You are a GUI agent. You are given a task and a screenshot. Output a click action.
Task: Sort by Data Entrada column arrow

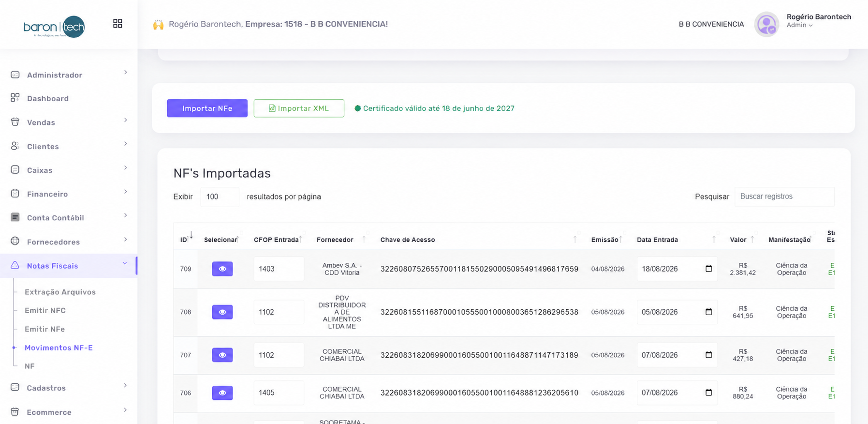[714, 239]
